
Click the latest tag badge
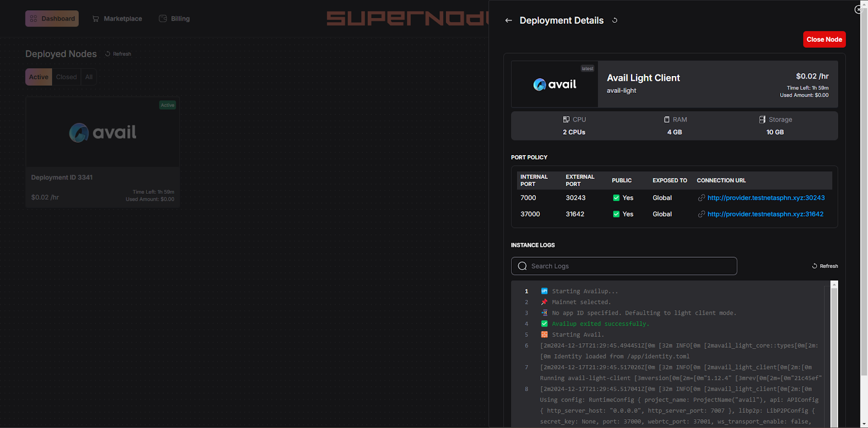tap(588, 68)
